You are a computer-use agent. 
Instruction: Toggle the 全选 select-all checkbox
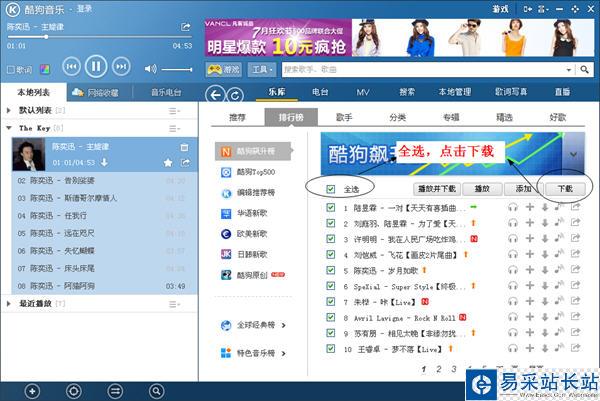tap(331, 189)
